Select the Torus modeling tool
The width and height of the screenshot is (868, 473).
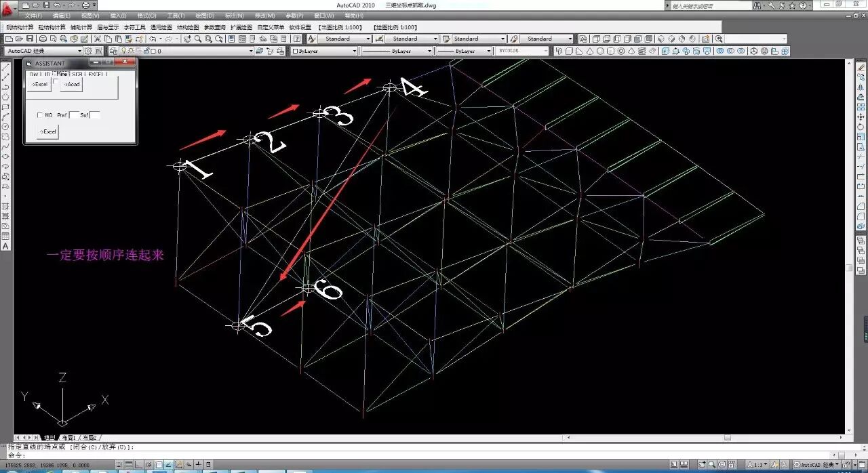point(620,51)
